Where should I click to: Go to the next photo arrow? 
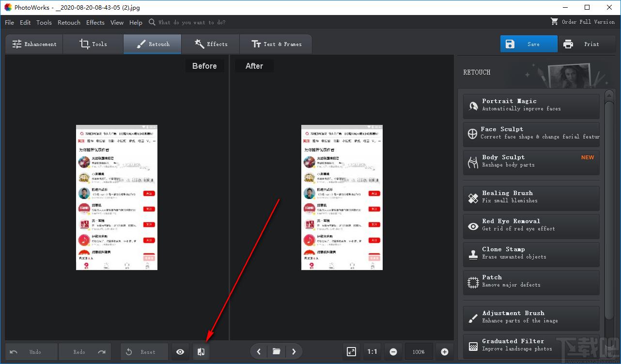[294, 352]
